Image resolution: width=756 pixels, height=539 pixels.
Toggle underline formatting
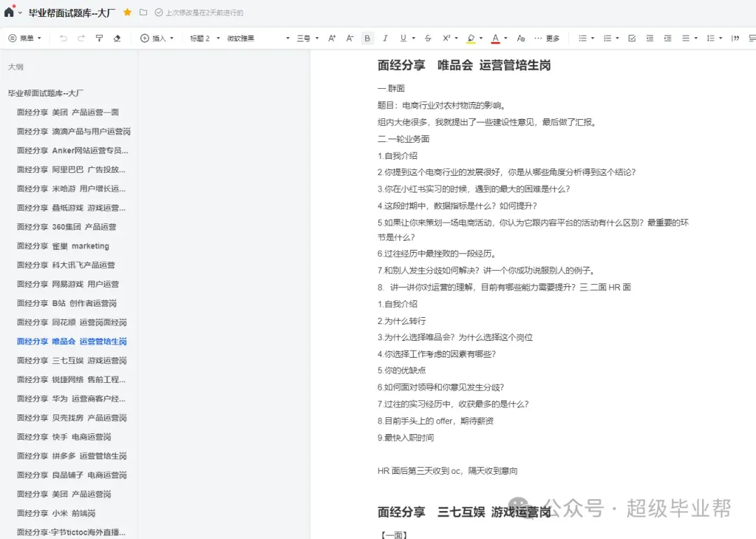403,38
